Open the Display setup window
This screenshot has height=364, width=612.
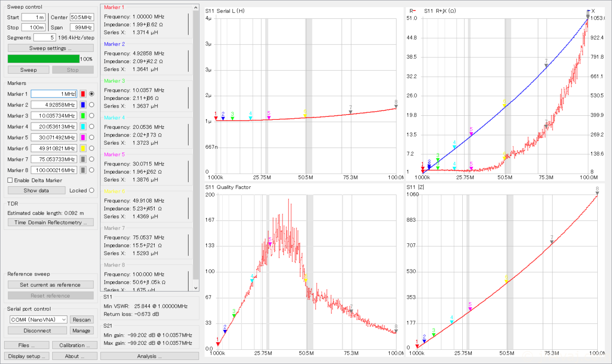(27, 356)
